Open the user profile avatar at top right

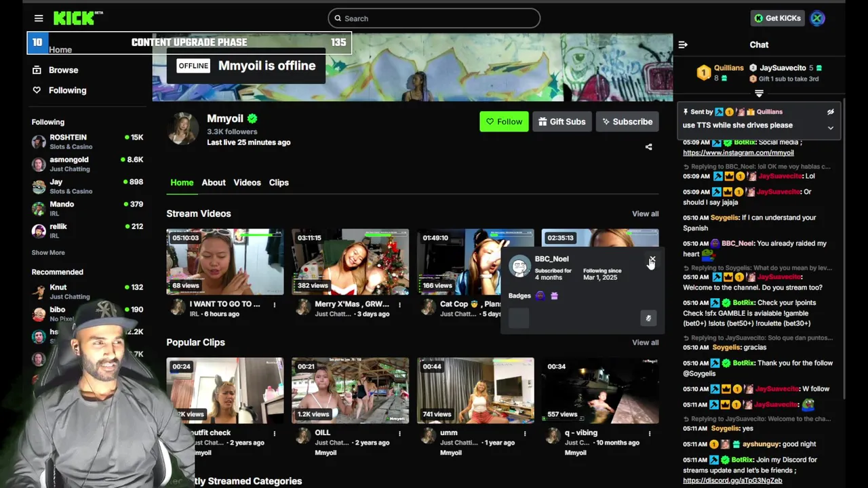[x=818, y=18]
